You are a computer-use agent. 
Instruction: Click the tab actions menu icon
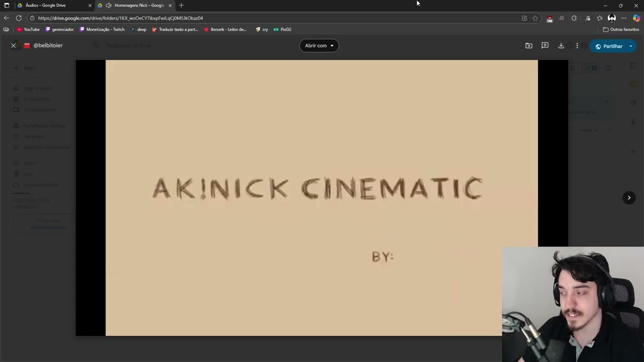(x=7, y=6)
